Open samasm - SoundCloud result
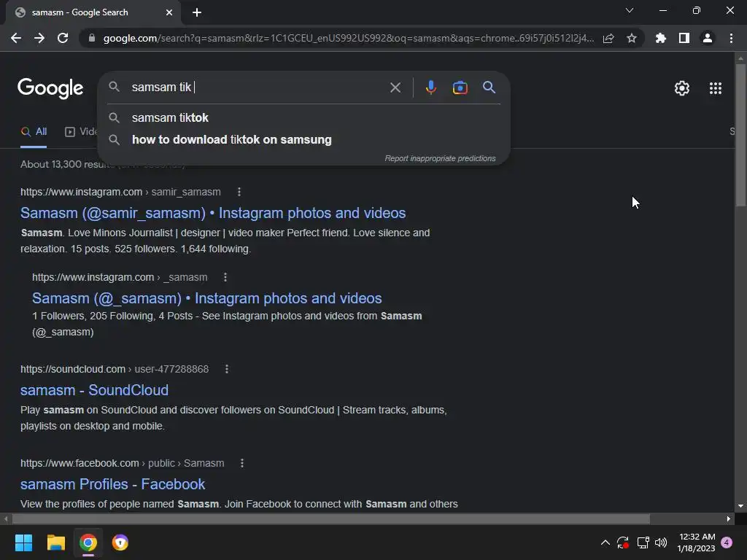 pyautogui.click(x=94, y=390)
